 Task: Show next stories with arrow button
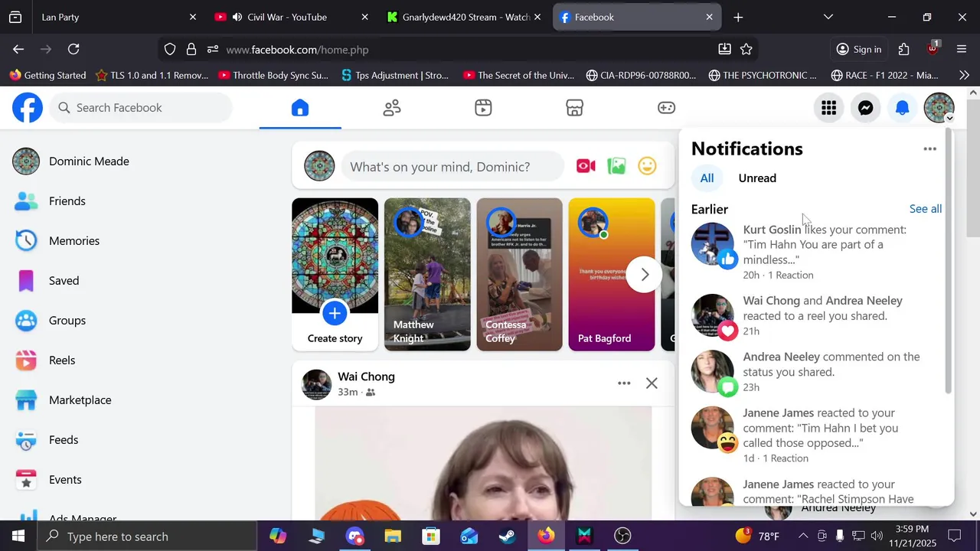645,275
